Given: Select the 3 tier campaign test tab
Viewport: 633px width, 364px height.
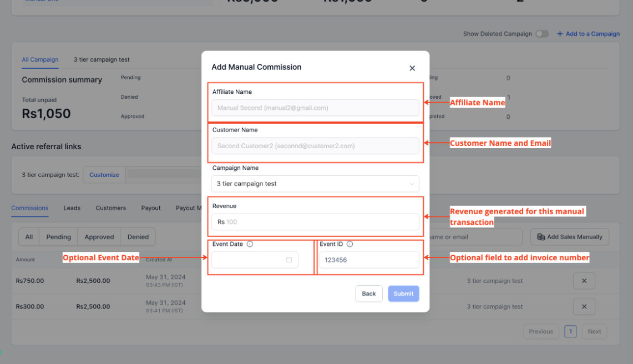Looking at the screenshot, I should [102, 59].
